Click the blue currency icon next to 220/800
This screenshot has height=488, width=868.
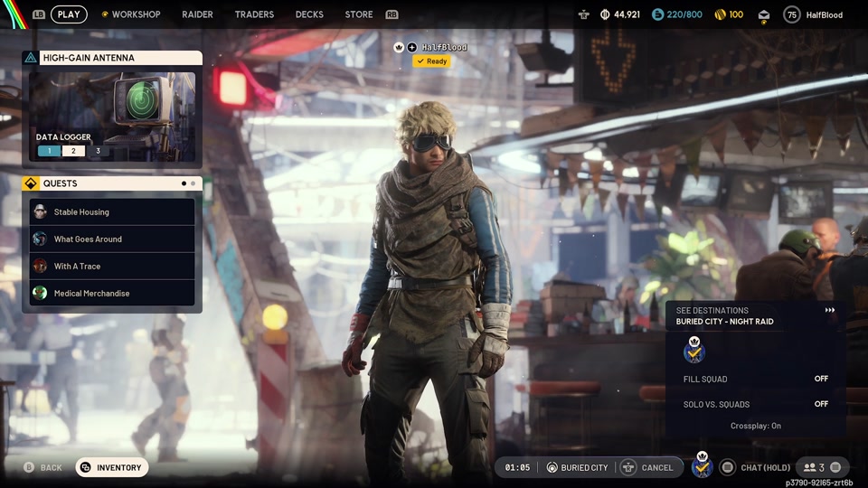coord(657,14)
